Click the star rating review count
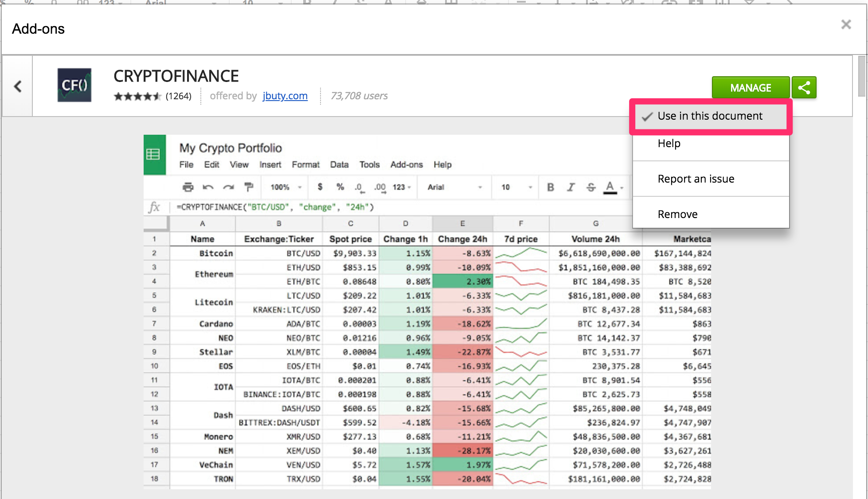The image size is (868, 499). (178, 96)
